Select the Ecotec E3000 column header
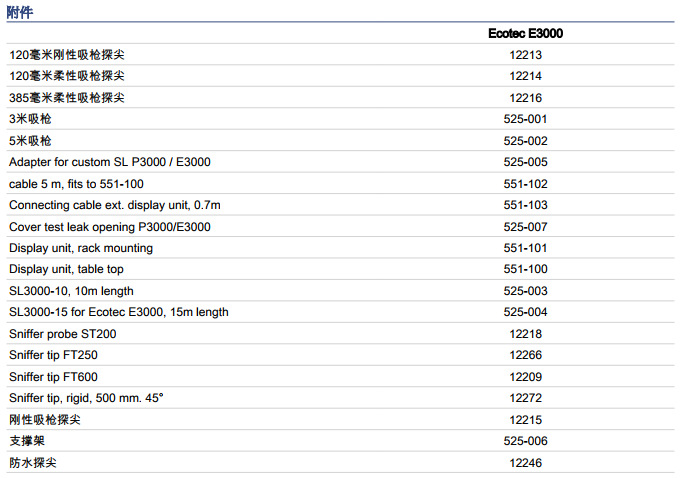This screenshot has height=478, width=681. pyautogui.click(x=525, y=34)
